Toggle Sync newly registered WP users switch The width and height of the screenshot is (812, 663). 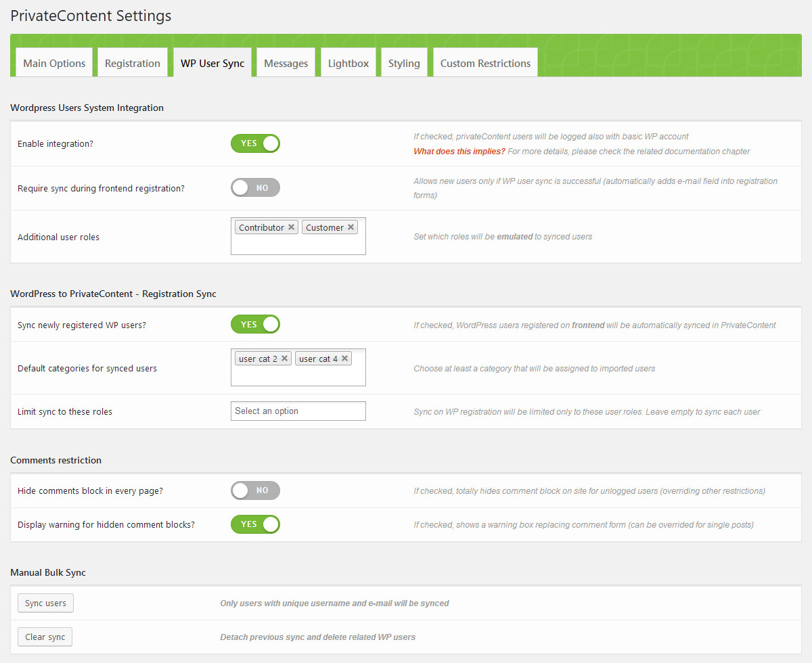point(255,324)
